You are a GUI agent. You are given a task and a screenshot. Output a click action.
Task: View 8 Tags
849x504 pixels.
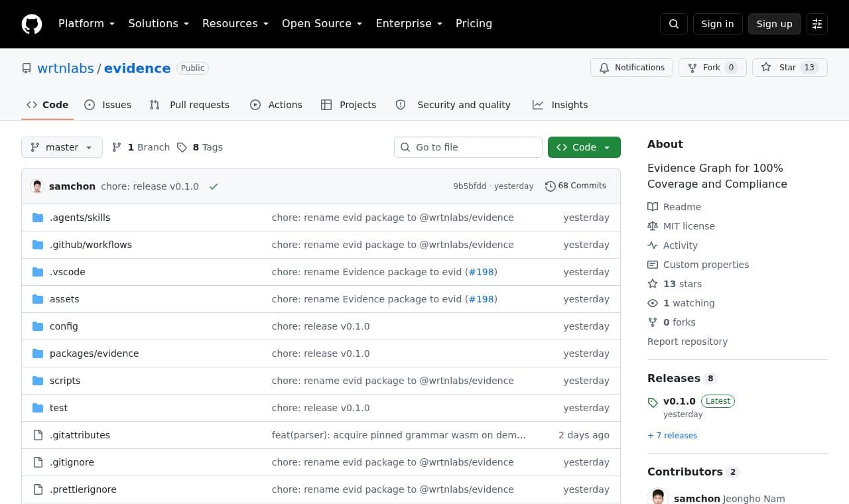pos(200,147)
